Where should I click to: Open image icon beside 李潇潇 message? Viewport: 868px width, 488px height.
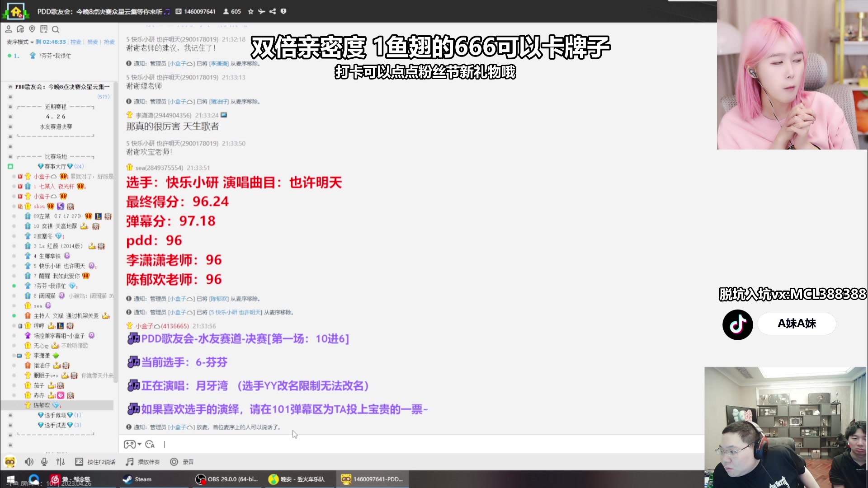pos(224,115)
